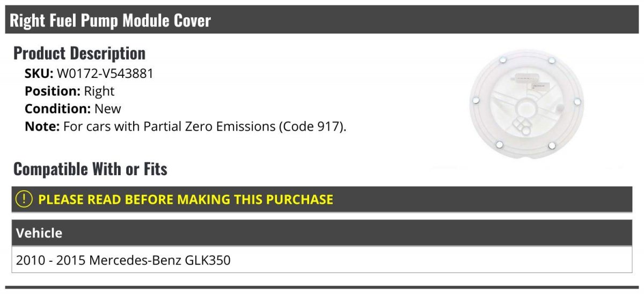This screenshot has width=644, height=294.
Task: Select the Mercedes-Benz GLK350 vehicle row
Action: click(160, 261)
